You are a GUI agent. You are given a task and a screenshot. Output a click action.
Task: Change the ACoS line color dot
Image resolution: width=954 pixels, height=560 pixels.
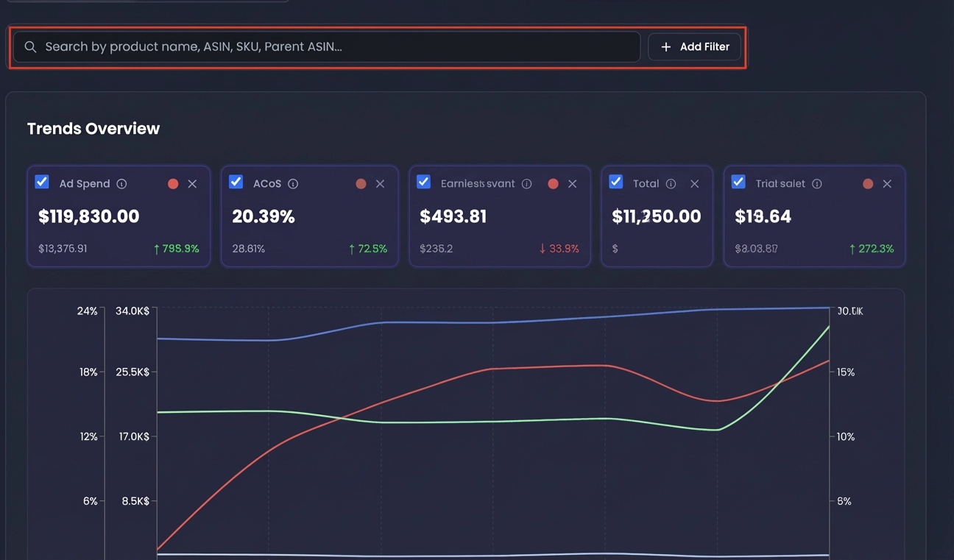361,184
